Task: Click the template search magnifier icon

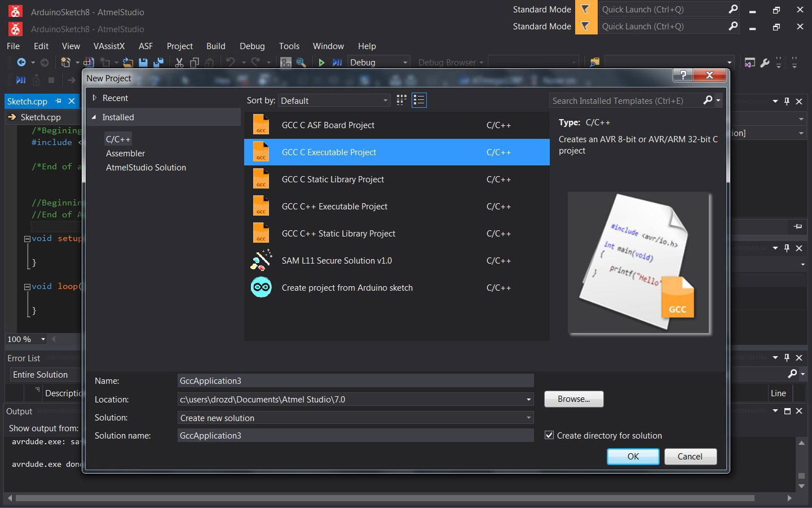Action: 708,100
